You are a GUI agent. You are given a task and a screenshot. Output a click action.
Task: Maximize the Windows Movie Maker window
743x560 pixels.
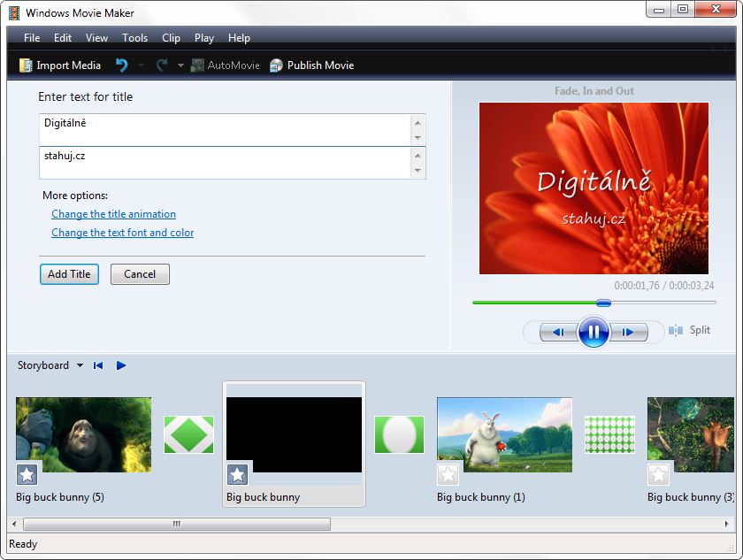[x=683, y=10]
